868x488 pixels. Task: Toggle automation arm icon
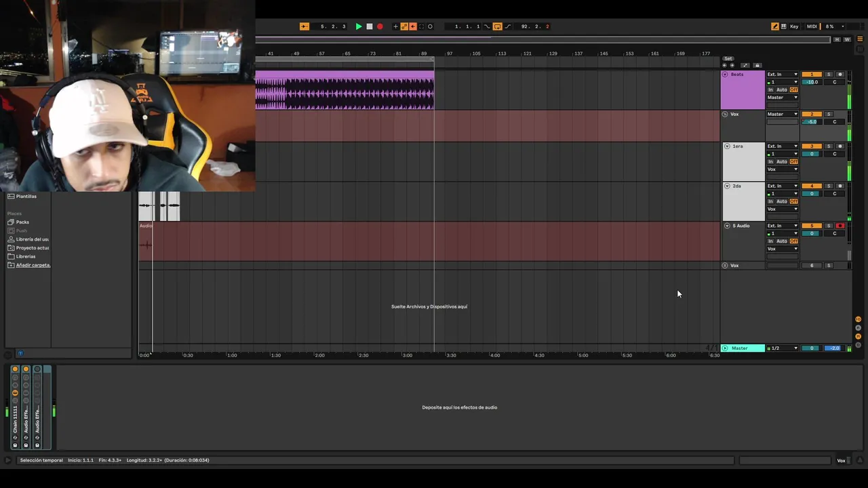[x=404, y=26]
